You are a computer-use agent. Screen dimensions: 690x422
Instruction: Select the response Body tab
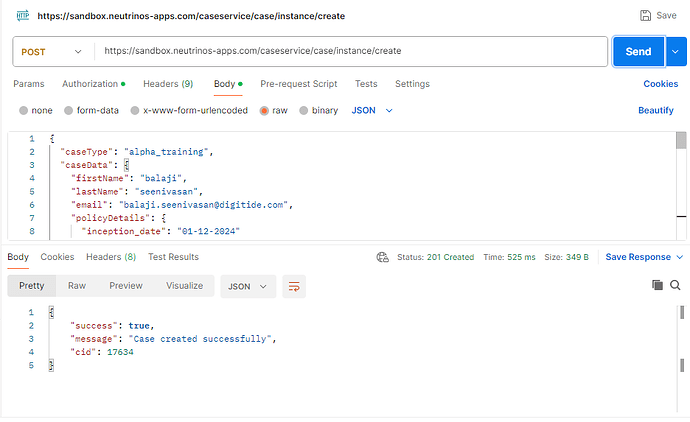click(x=18, y=257)
